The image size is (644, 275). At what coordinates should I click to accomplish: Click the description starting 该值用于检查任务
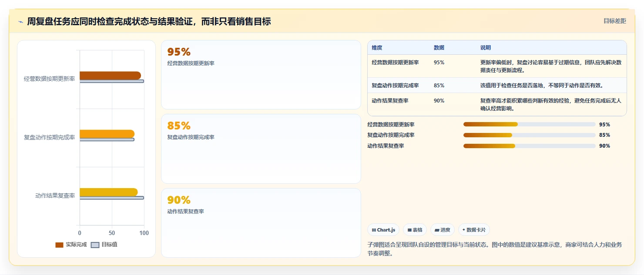pyautogui.click(x=542, y=86)
